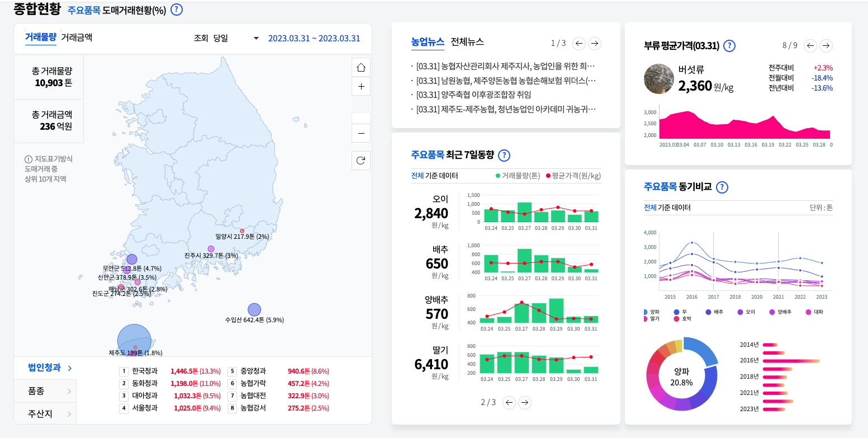Go to previous page of 최근 7일동향

(x=509, y=402)
